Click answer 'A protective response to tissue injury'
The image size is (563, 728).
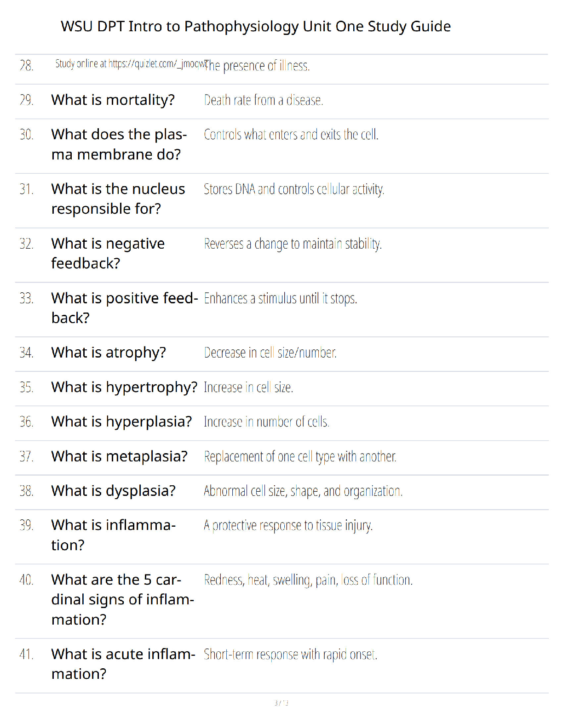288,525
